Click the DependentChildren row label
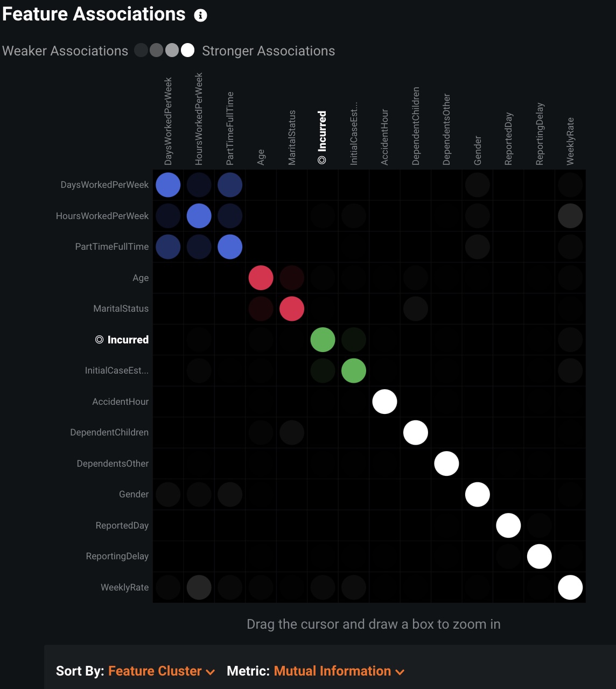 pyautogui.click(x=109, y=432)
